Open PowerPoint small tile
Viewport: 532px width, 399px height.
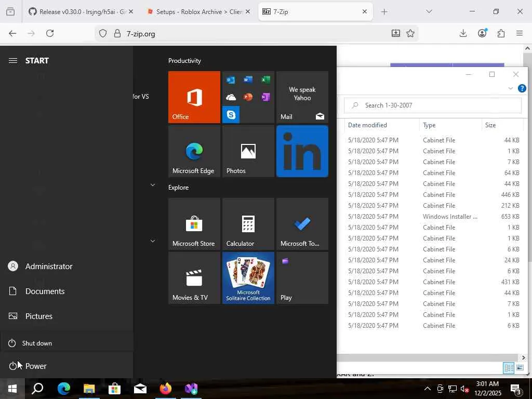click(x=248, y=97)
